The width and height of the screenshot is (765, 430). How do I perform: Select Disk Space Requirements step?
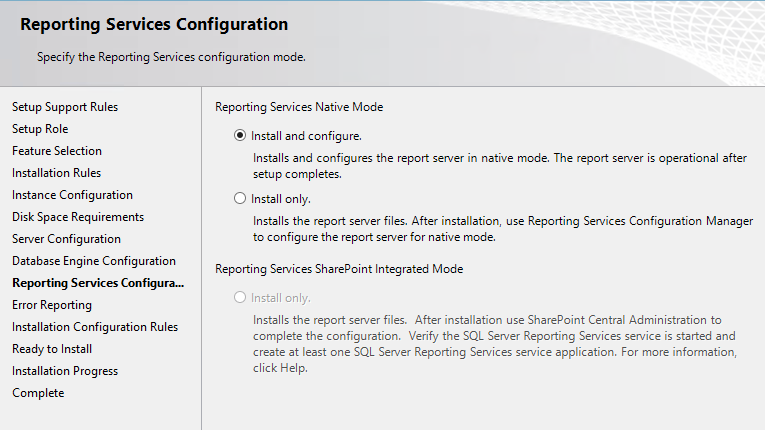(78, 217)
